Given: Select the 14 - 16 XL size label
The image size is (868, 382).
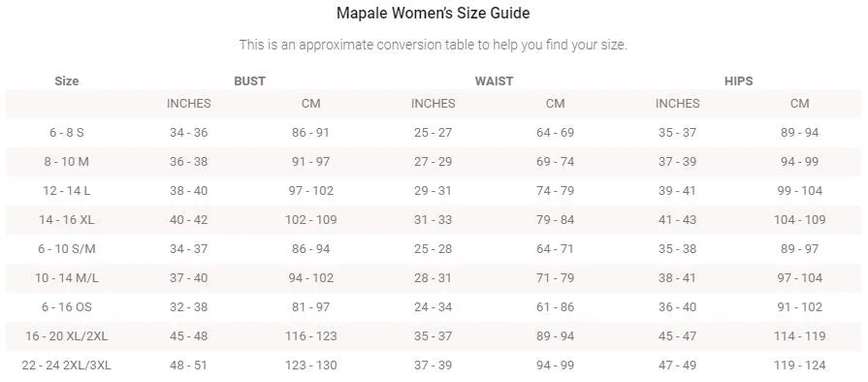Looking at the screenshot, I should coord(66,220).
